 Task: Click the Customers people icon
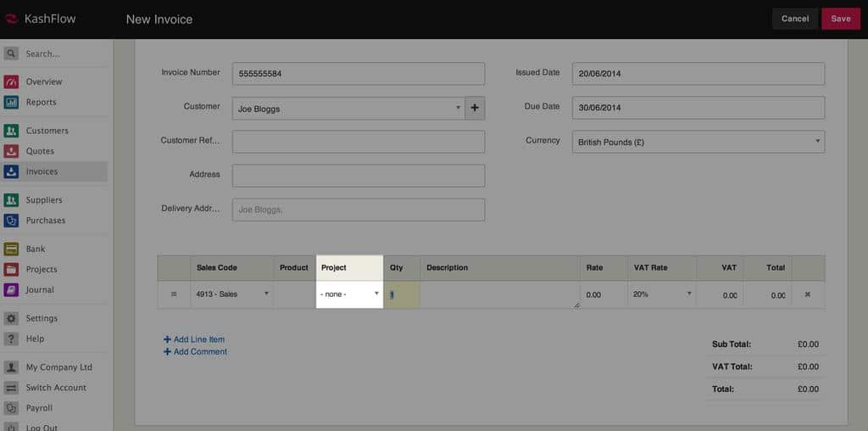coord(11,131)
